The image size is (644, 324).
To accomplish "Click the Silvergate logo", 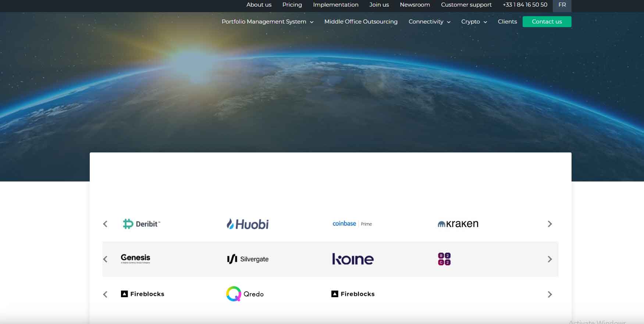I will click(x=248, y=259).
